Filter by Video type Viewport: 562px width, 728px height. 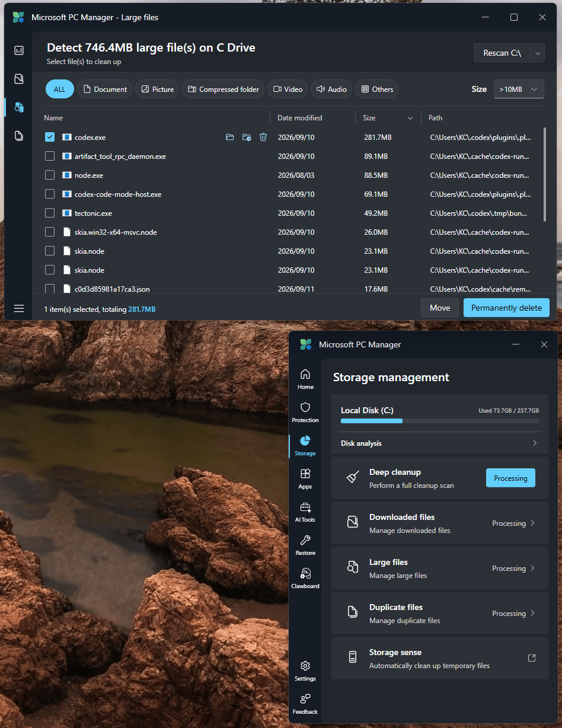[288, 90]
